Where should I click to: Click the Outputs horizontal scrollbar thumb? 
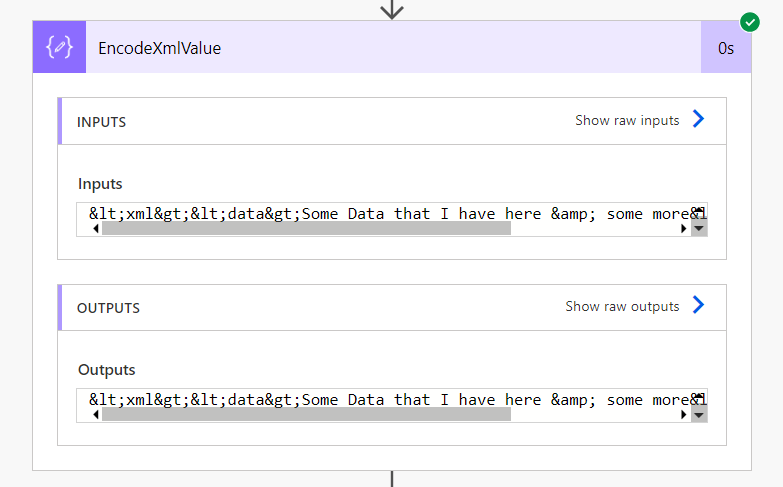[306, 415]
